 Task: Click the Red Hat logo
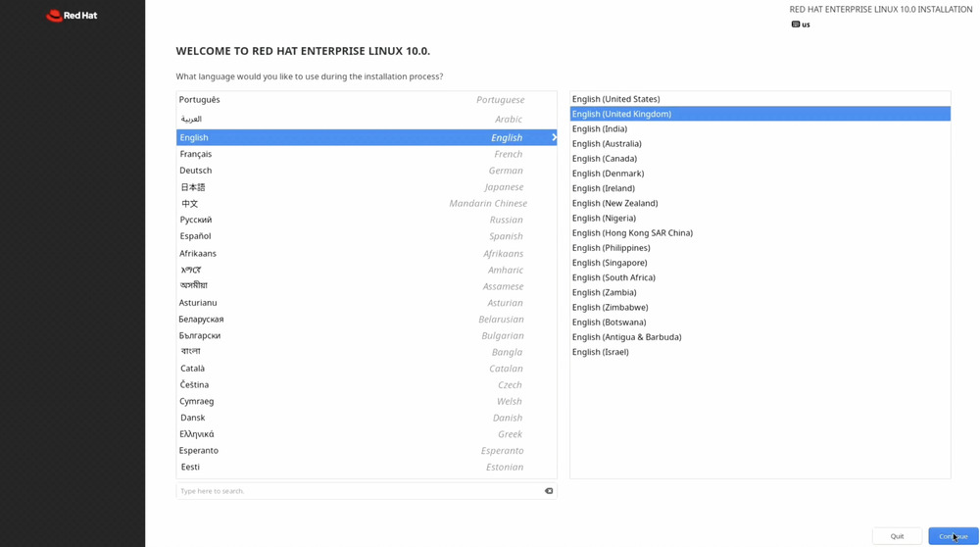pos(72,16)
